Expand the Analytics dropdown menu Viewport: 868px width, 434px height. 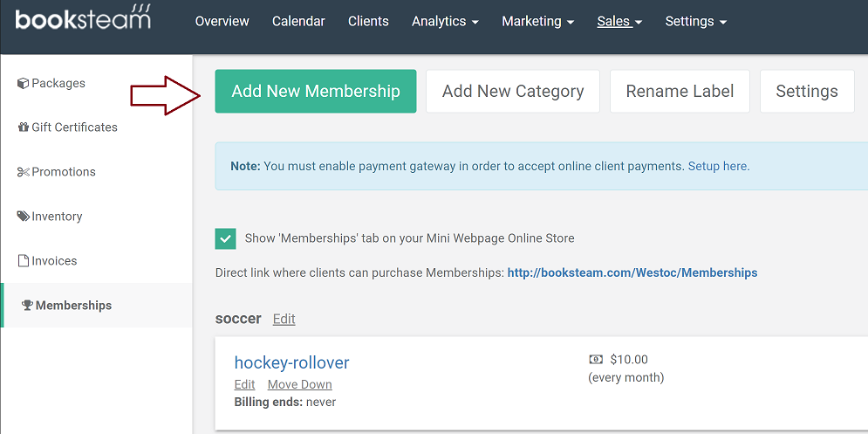[x=445, y=22]
